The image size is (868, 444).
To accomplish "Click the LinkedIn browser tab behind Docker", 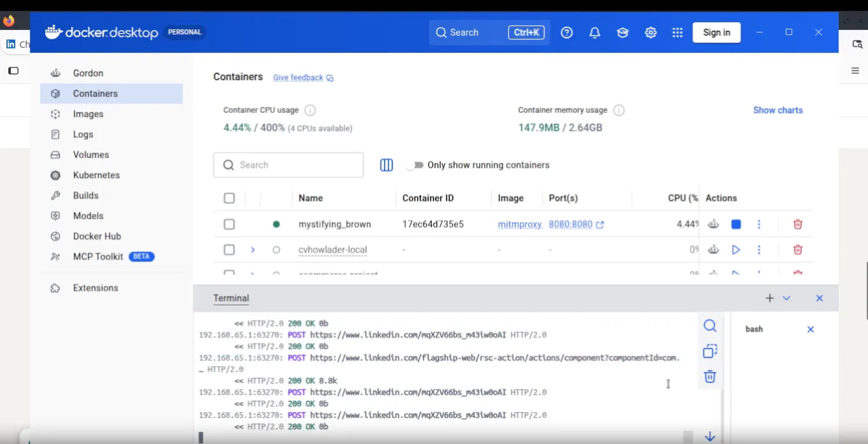I will click(16, 44).
